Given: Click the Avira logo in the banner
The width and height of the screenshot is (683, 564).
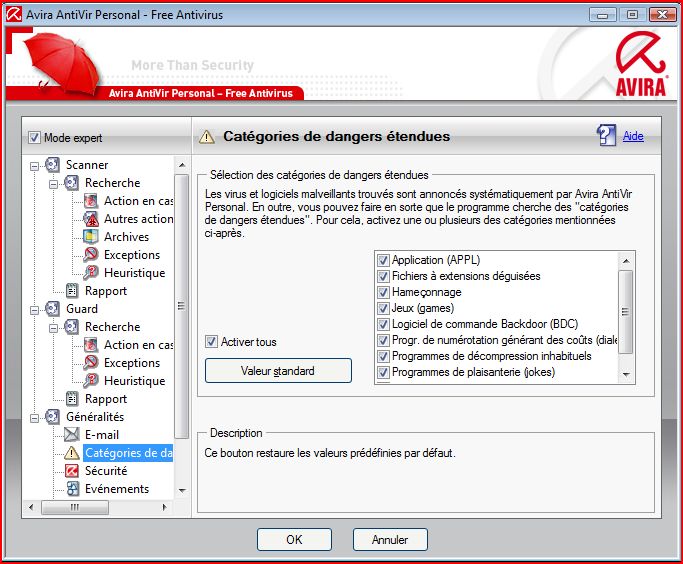Looking at the screenshot, I should tap(641, 64).
